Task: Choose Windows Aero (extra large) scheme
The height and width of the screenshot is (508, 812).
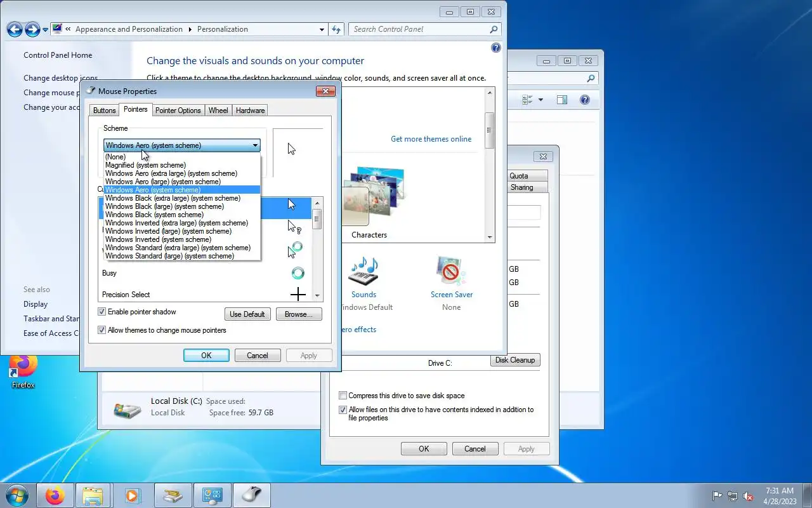Action: pos(182,173)
